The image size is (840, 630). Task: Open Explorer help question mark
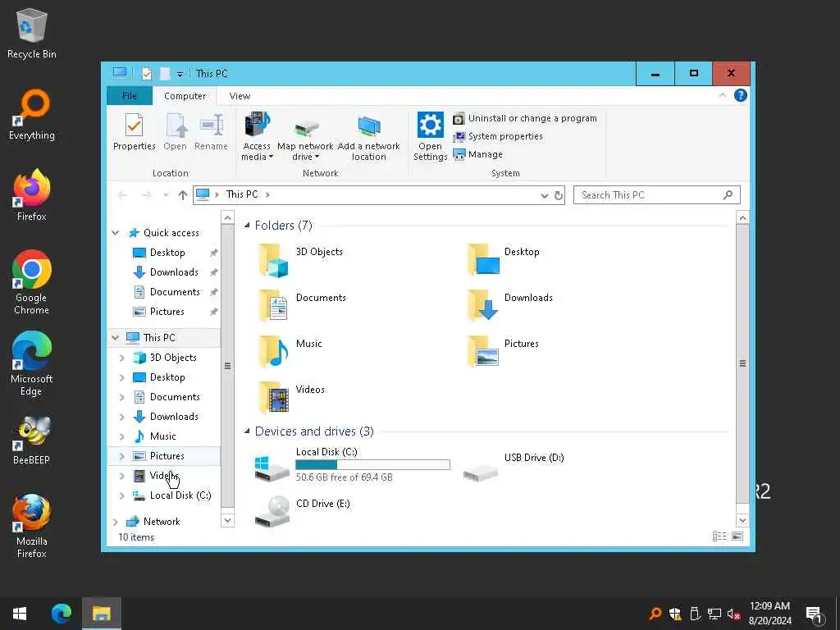click(x=741, y=95)
